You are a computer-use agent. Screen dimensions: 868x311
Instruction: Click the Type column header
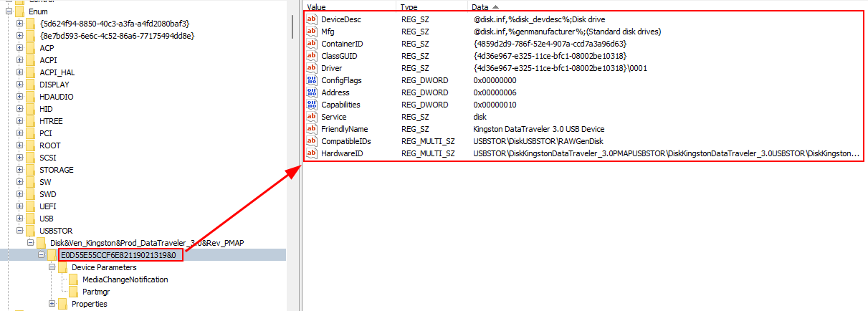[x=409, y=6]
